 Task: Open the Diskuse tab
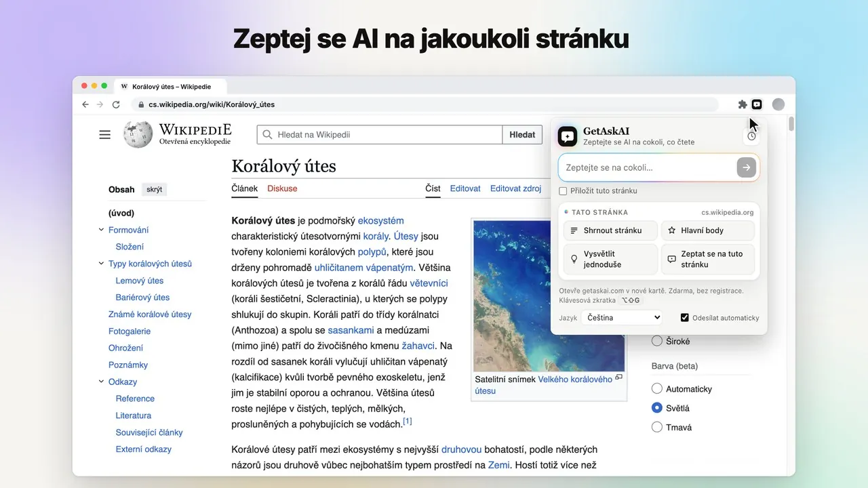[x=282, y=188]
